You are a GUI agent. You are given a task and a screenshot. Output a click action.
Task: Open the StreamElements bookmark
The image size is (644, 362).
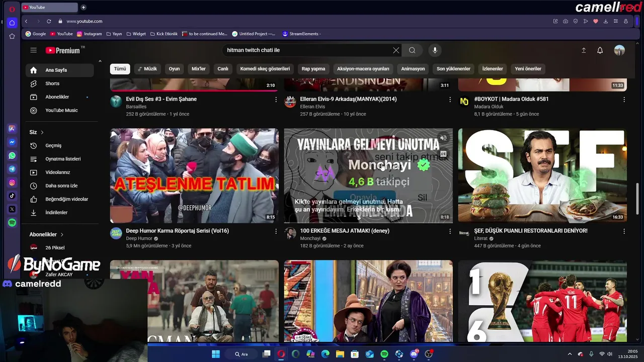301,34
